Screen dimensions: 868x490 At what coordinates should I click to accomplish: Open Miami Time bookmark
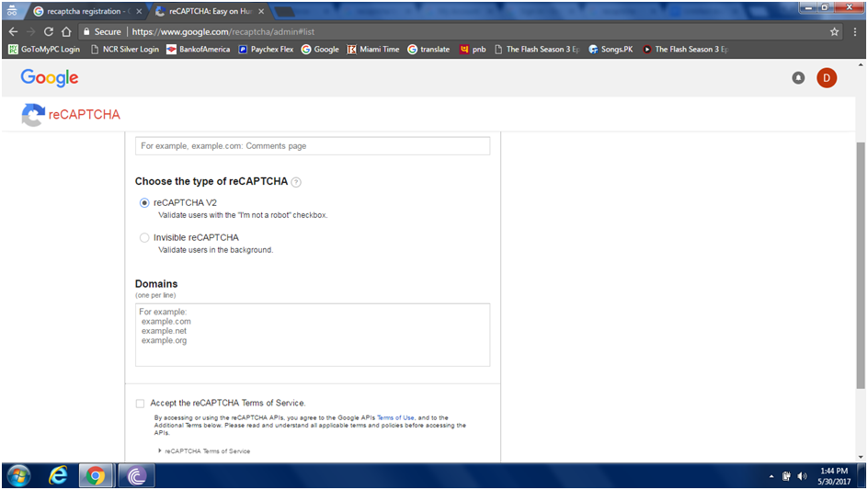pyautogui.click(x=373, y=50)
